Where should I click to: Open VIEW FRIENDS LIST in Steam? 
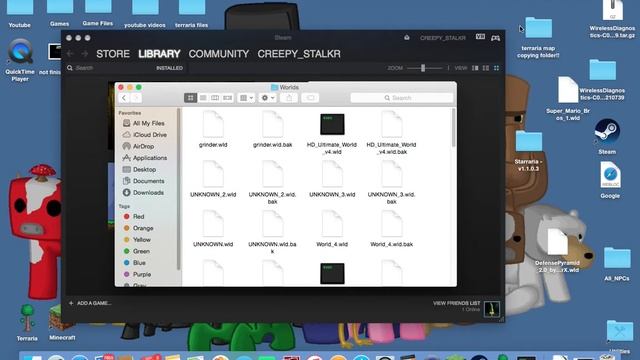pos(456,303)
